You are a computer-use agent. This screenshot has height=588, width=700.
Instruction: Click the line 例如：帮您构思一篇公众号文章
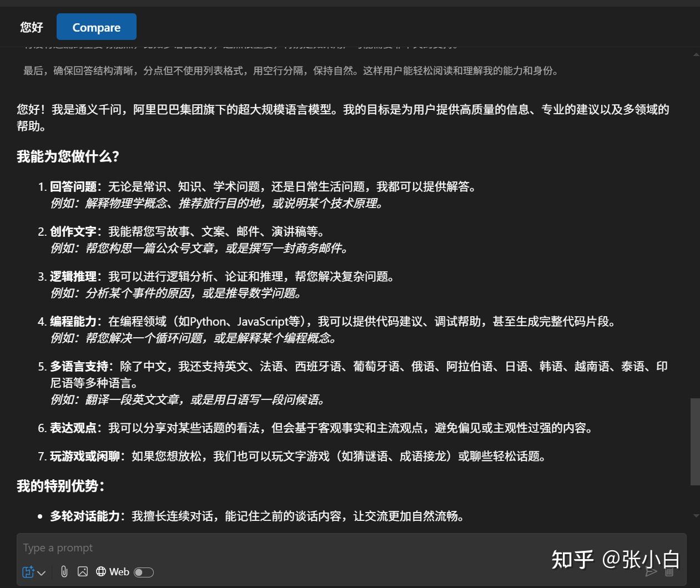tap(200, 249)
